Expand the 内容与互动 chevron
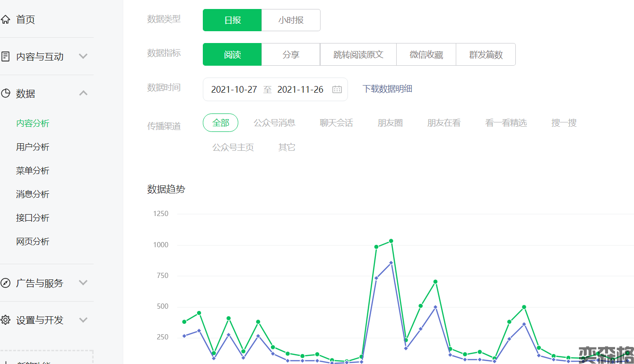Screen dimensions: 634x364 83,56
